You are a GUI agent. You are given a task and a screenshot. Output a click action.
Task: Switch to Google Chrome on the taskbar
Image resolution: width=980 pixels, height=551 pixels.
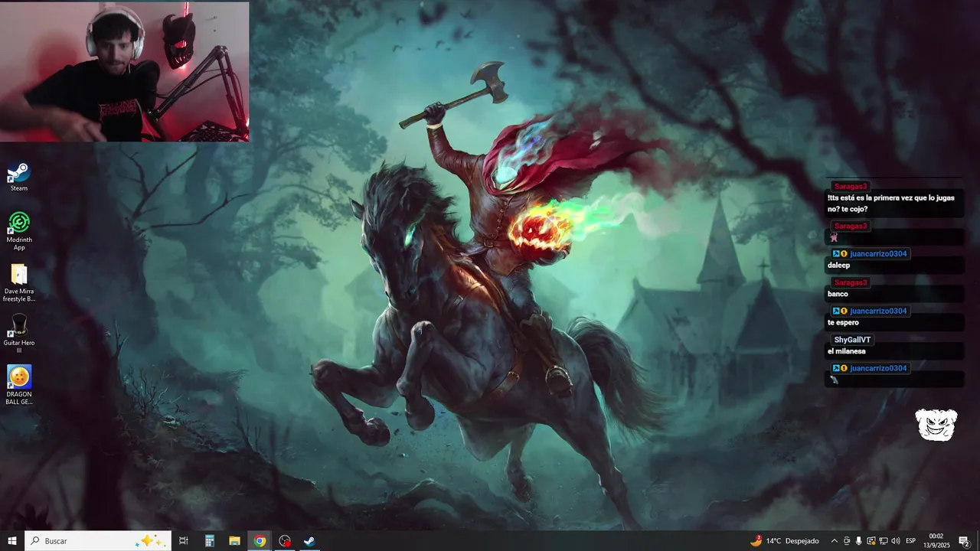pos(260,541)
